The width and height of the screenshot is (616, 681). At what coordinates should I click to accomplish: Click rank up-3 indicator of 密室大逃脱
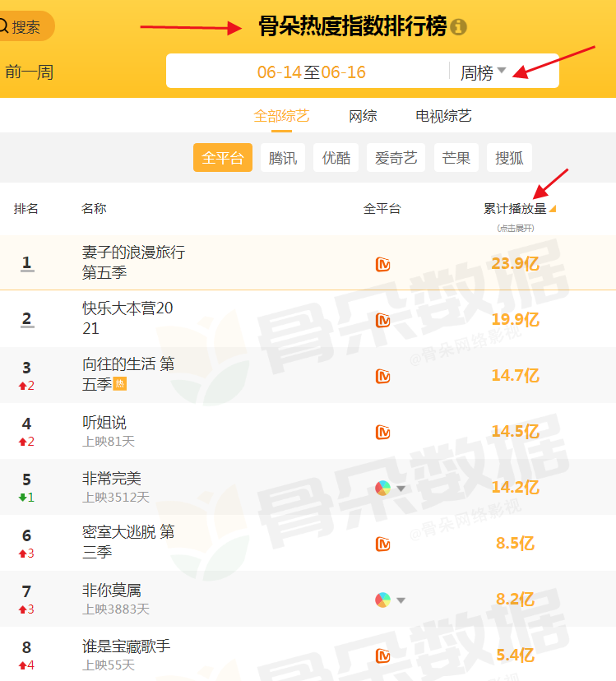pyautogui.click(x=26, y=554)
